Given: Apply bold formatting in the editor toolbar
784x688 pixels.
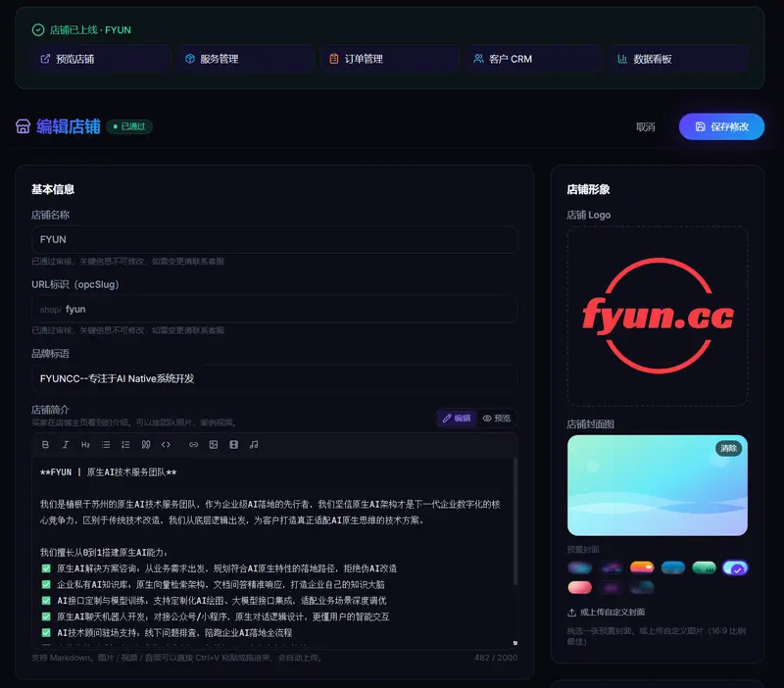Looking at the screenshot, I should (x=45, y=445).
